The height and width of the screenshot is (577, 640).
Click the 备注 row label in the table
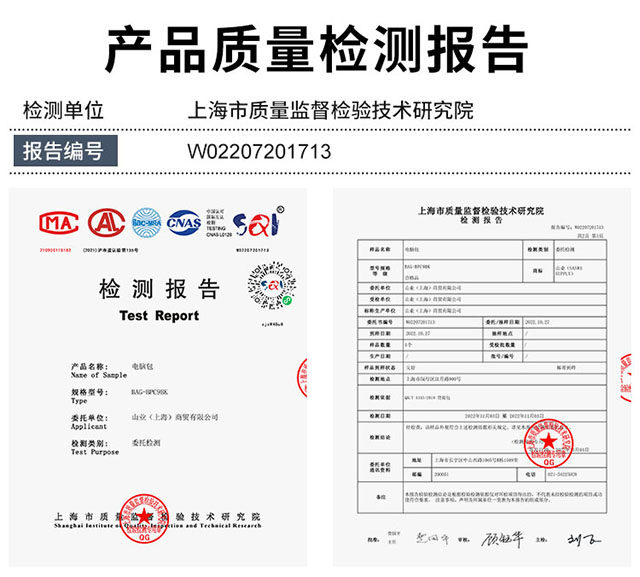380,497
